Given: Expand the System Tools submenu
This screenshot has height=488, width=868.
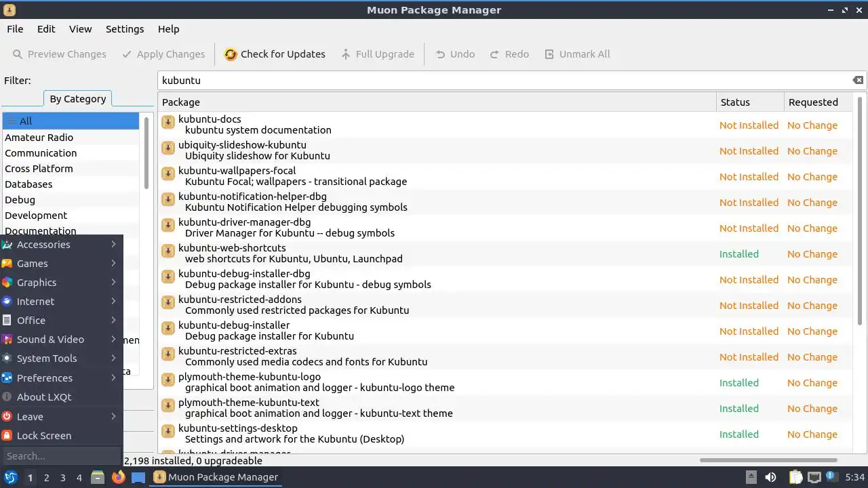Looking at the screenshot, I should (62, 359).
